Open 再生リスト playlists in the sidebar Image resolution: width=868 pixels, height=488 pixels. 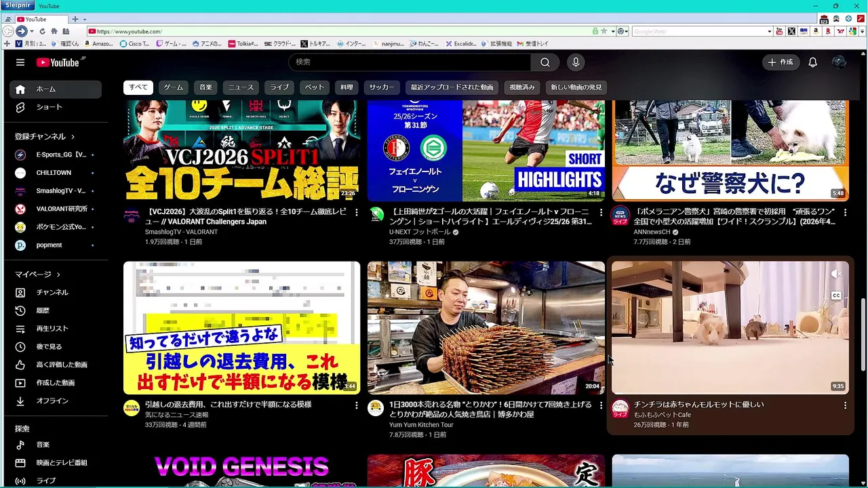click(56, 329)
